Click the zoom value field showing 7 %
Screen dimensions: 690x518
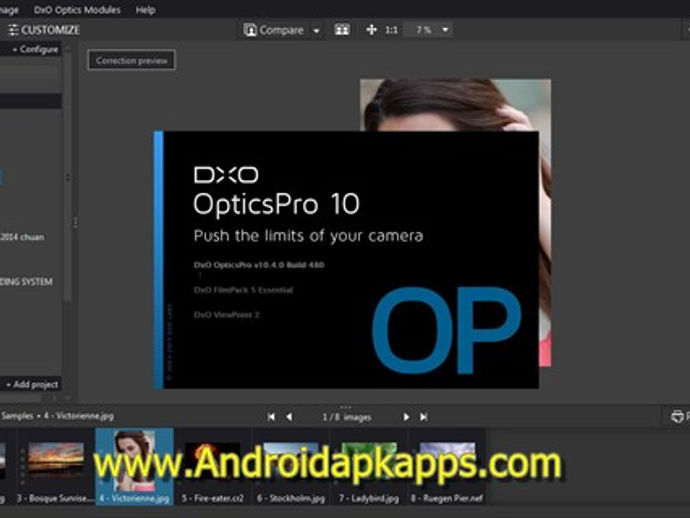tap(423, 30)
